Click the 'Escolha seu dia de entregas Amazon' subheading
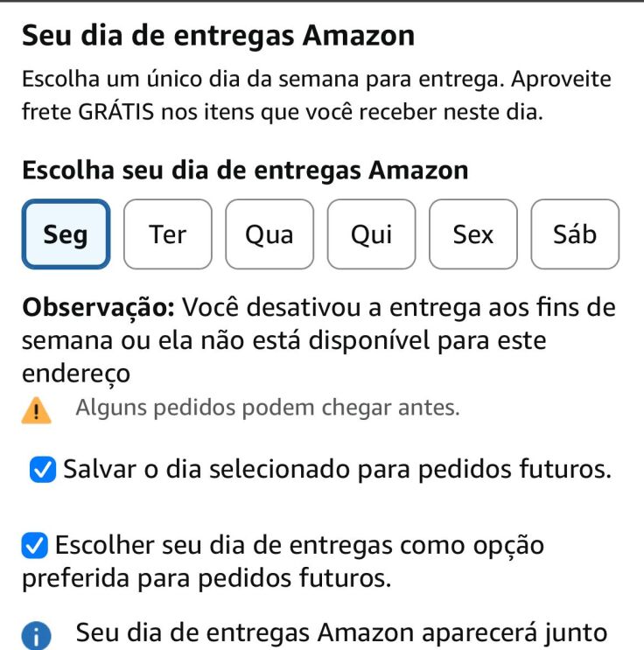Image resolution: width=644 pixels, height=650 pixels. pos(245,170)
